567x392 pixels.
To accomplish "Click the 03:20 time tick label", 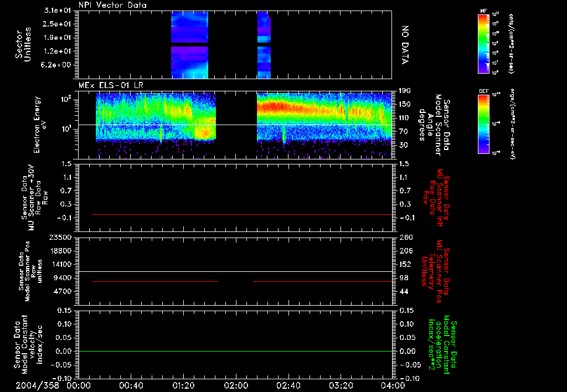I will tap(341, 385).
